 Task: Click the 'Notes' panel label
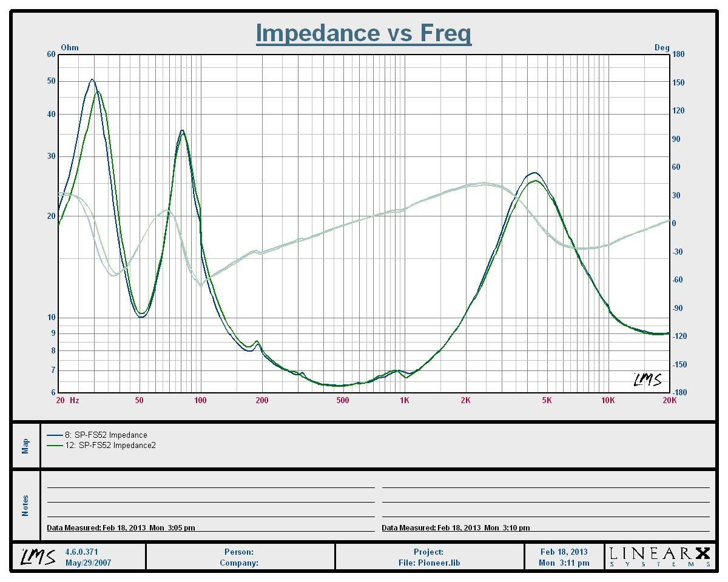tap(25, 506)
